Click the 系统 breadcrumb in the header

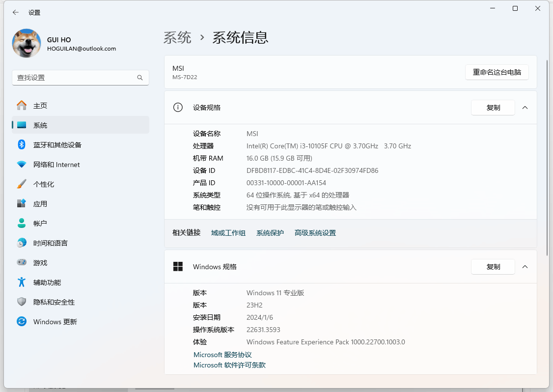coord(177,37)
